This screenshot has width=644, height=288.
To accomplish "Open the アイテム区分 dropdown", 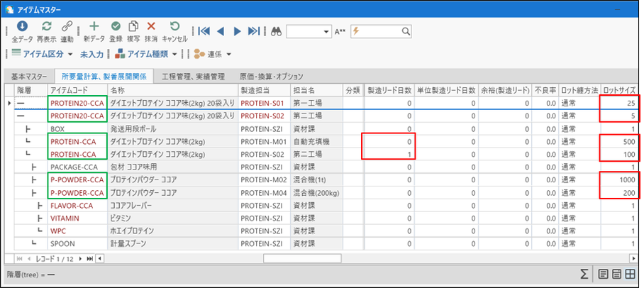I will [42, 54].
